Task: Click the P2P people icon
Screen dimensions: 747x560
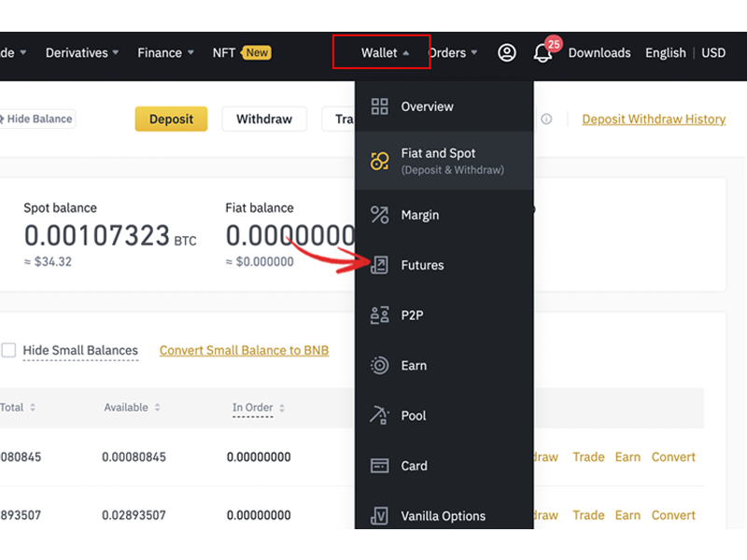Action: point(380,315)
